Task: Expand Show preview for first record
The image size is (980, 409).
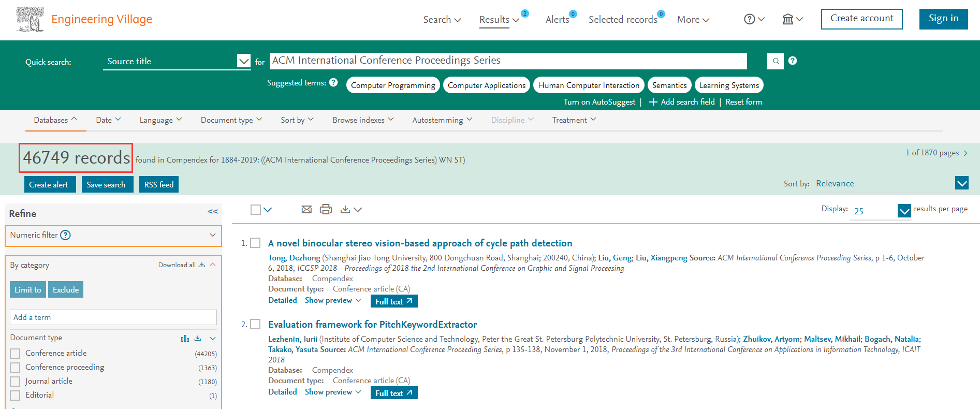Action: pos(333,300)
